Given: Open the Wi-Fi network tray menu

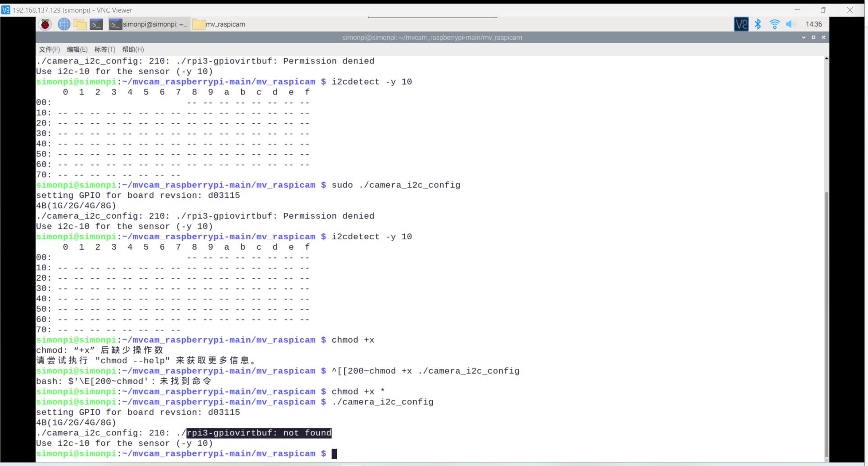Looking at the screenshot, I should tap(774, 24).
